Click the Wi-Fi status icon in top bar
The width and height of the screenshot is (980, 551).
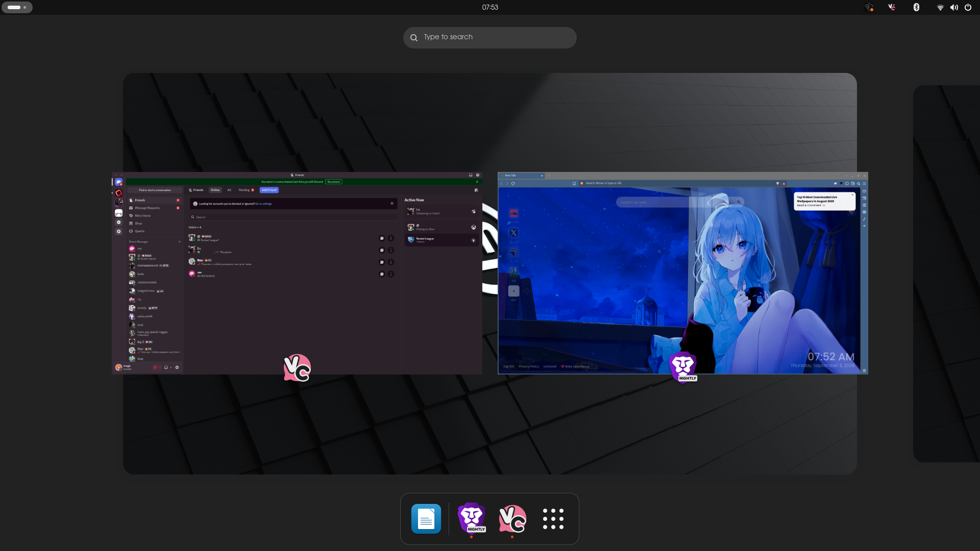point(940,7)
